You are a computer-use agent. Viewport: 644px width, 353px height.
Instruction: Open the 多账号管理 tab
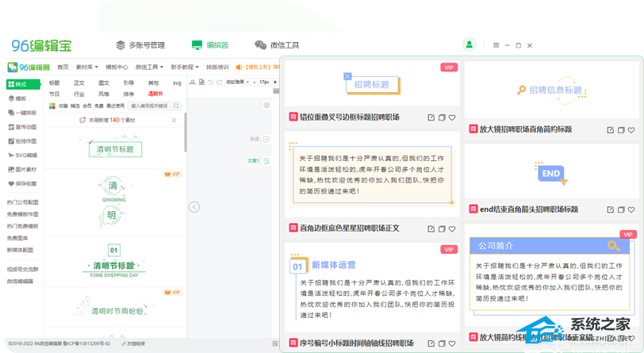click(140, 45)
